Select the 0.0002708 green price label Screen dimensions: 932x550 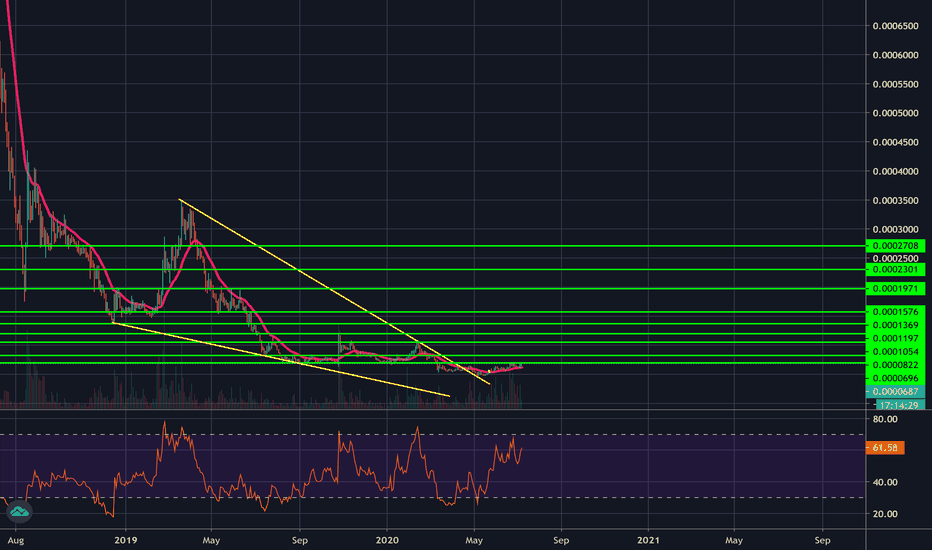(896, 246)
